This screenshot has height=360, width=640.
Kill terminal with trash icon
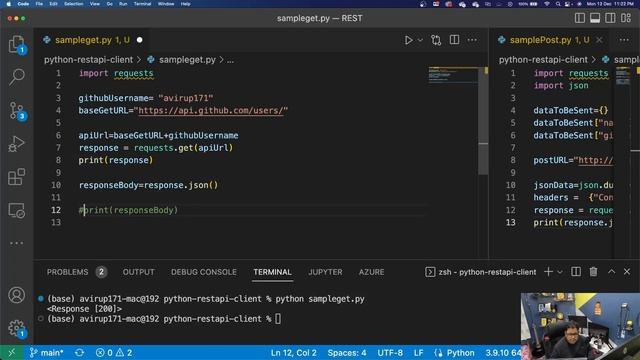click(593, 272)
